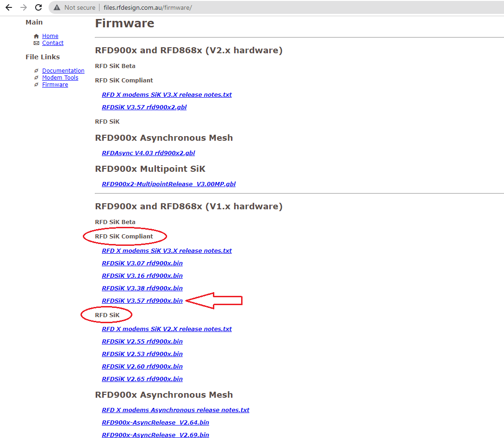Viewport: 504px width, 438px height.
Task: Click the house icon beside Home
Action: click(x=36, y=36)
